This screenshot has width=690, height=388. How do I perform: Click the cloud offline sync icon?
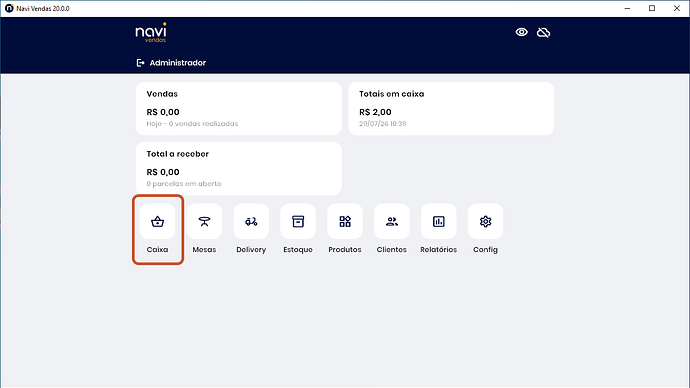pos(543,32)
